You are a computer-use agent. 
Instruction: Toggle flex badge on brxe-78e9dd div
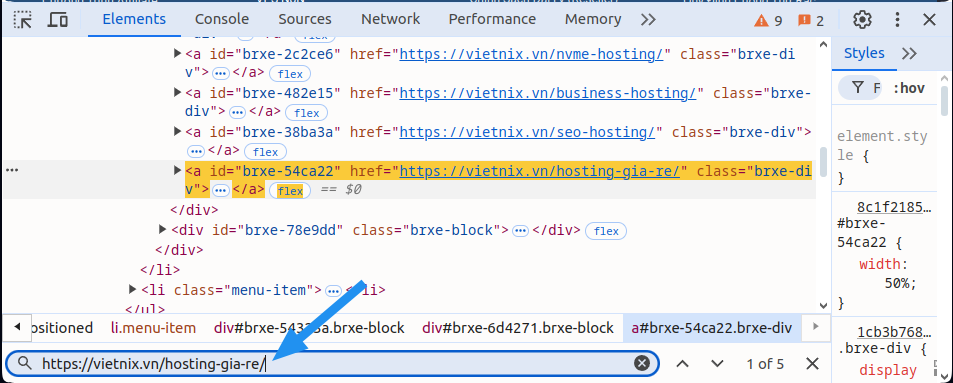point(606,231)
